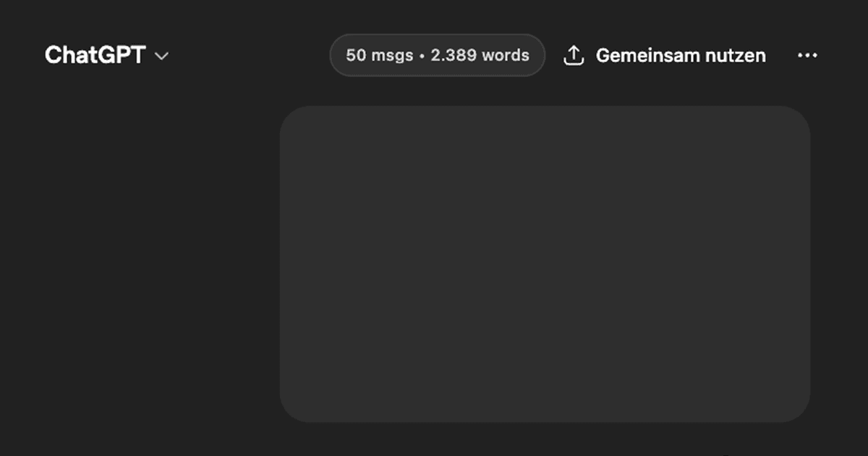Open the three-dot more options menu
This screenshot has width=868, height=456.
pyautogui.click(x=807, y=55)
